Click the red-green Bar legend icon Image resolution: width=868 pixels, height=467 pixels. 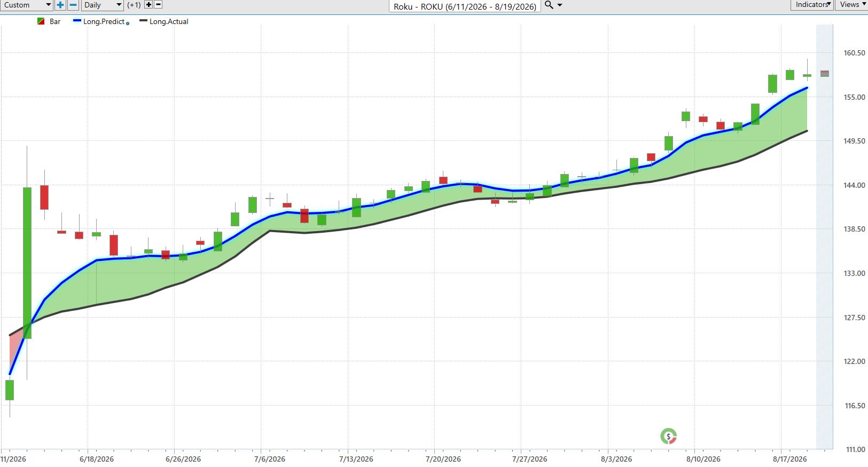(x=41, y=21)
